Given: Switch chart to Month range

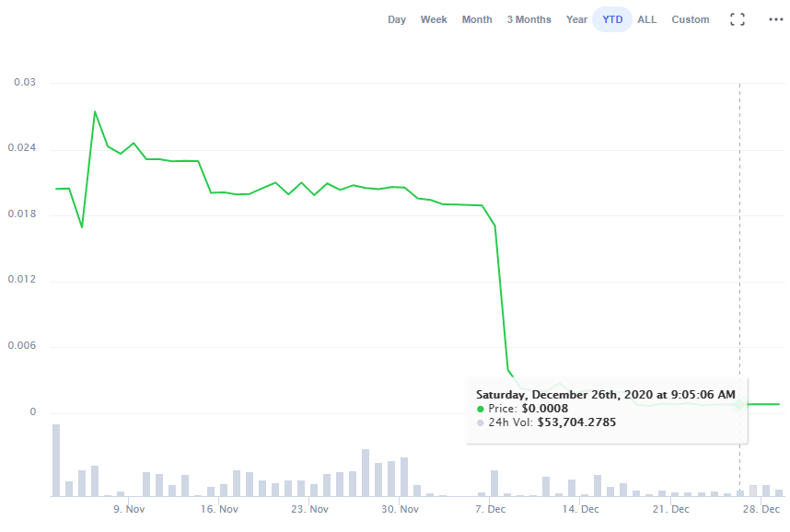Looking at the screenshot, I should click(x=477, y=19).
